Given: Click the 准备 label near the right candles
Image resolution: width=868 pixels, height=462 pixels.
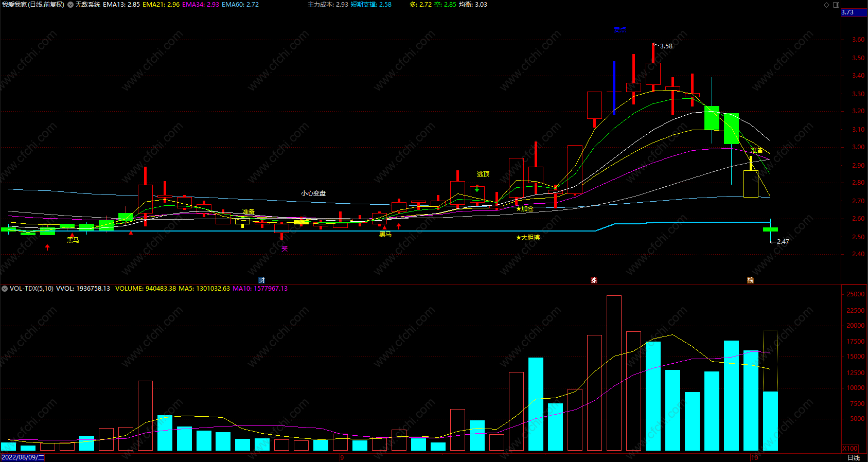Looking at the screenshot, I should click(757, 151).
